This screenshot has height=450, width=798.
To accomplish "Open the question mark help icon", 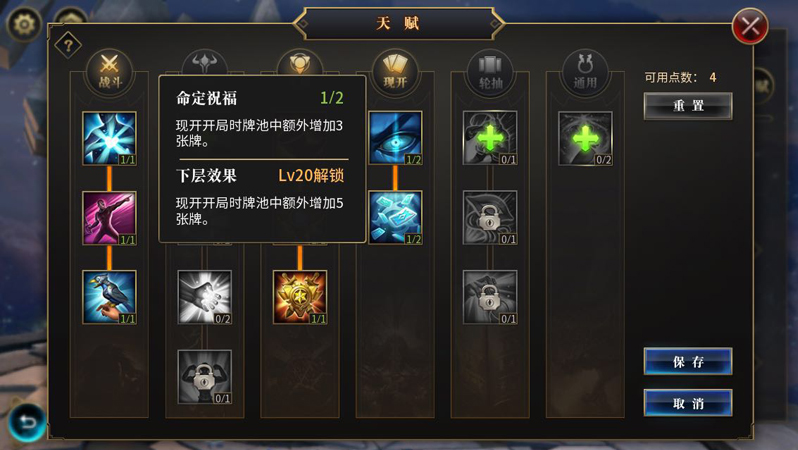I will [x=68, y=45].
